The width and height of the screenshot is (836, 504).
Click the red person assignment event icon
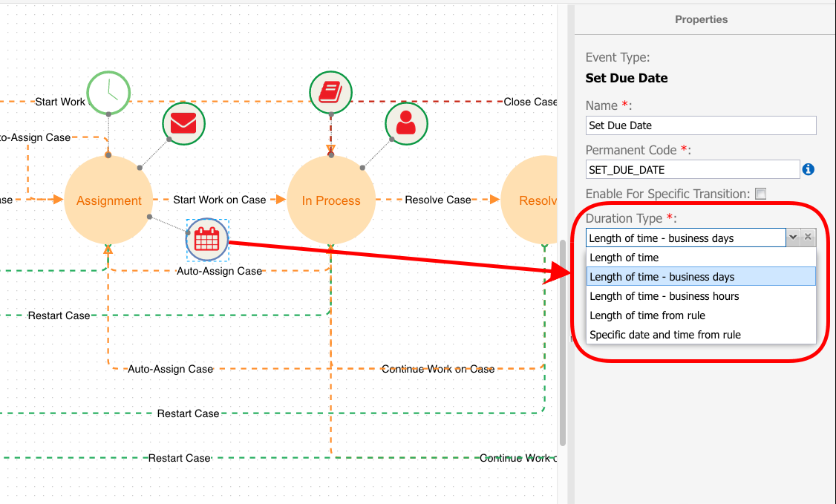coord(406,124)
